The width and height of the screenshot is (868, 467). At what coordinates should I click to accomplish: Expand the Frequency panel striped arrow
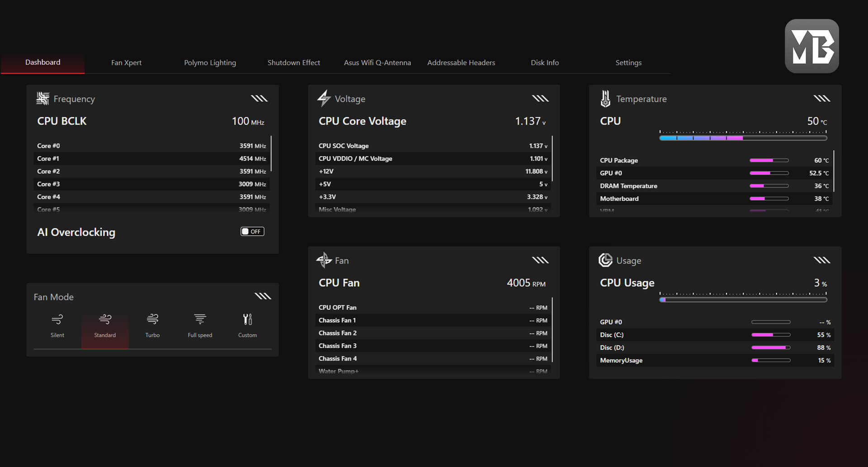pyautogui.click(x=259, y=98)
